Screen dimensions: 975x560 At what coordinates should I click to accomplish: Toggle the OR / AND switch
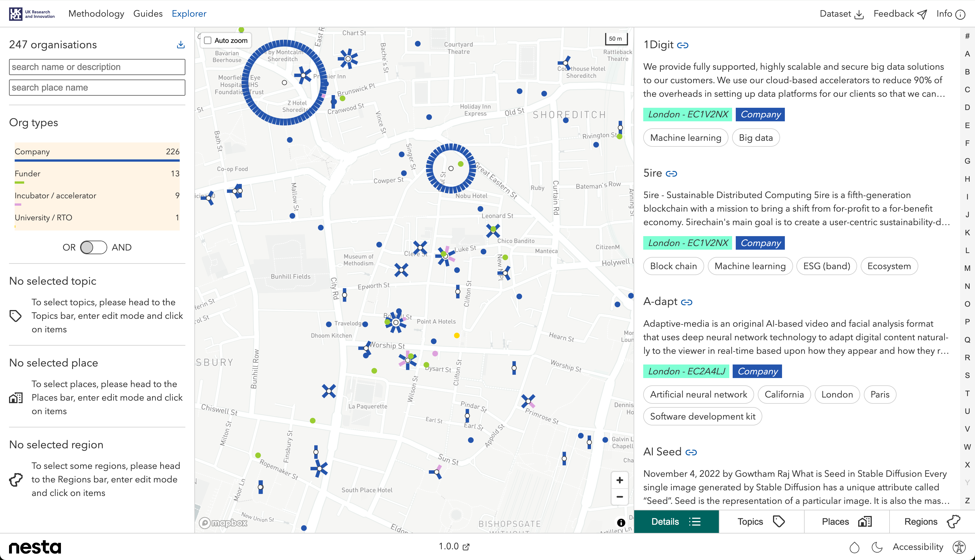(x=93, y=247)
